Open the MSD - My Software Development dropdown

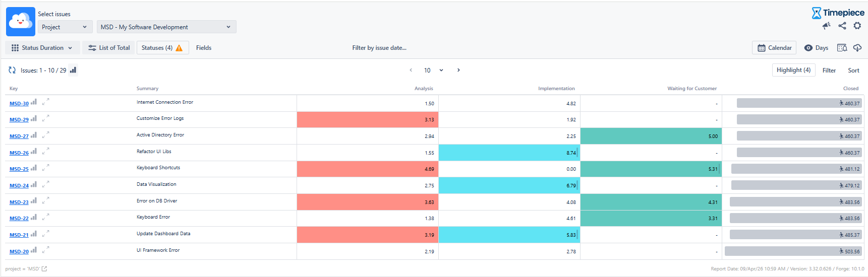(x=166, y=27)
